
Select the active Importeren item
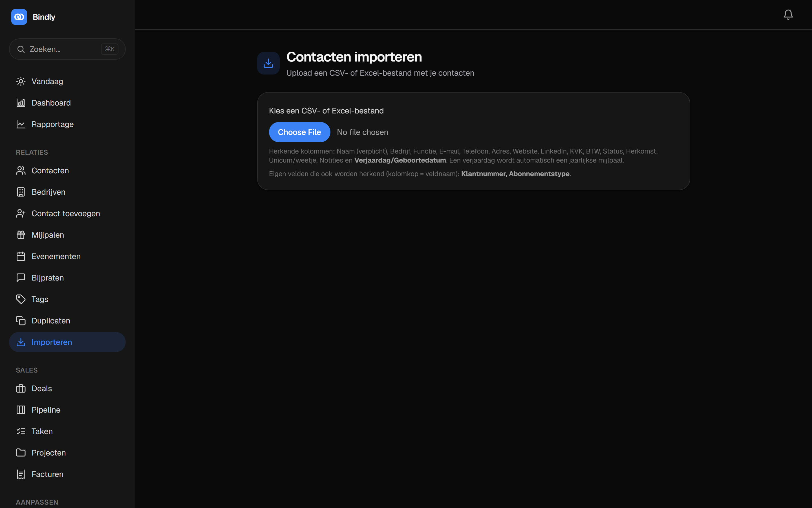click(x=67, y=342)
